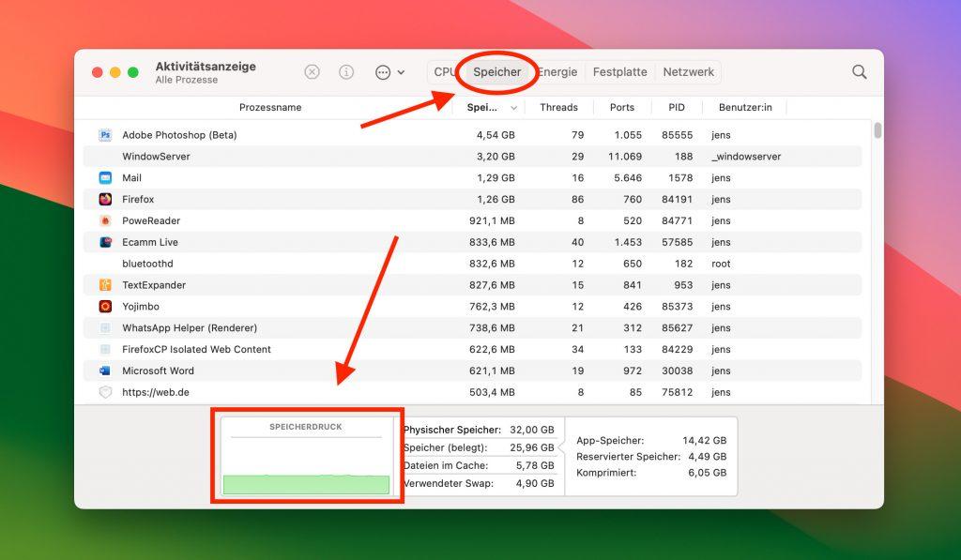Expand the chevron next to the ellipsis button
This screenshot has height=560, width=961.
(x=401, y=72)
